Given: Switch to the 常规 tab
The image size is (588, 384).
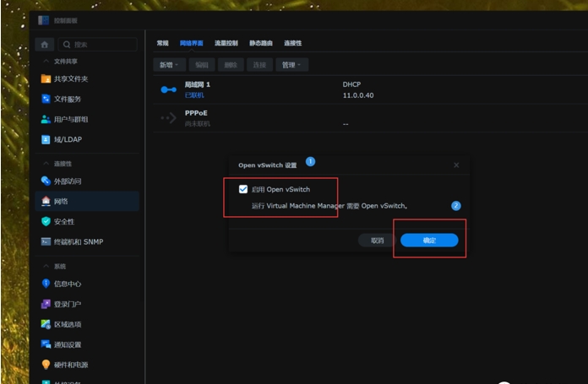Looking at the screenshot, I should coord(162,43).
